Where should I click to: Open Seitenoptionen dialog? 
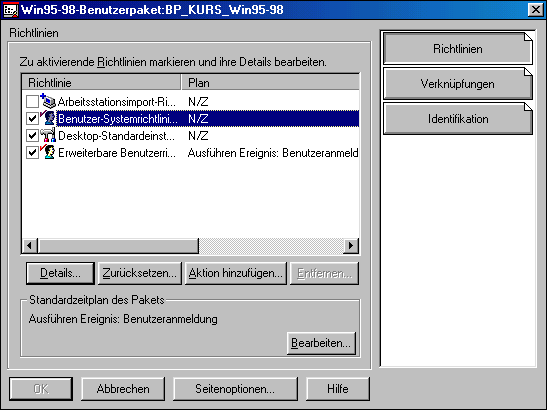pos(235,389)
